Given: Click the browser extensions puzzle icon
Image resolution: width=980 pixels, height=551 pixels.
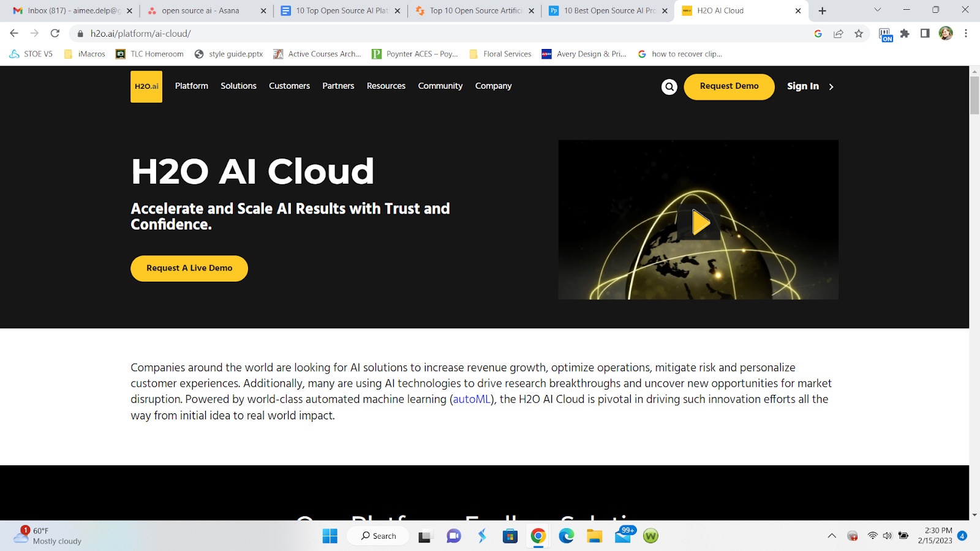Looking at the screenshot, I should [x=905, y=34].
